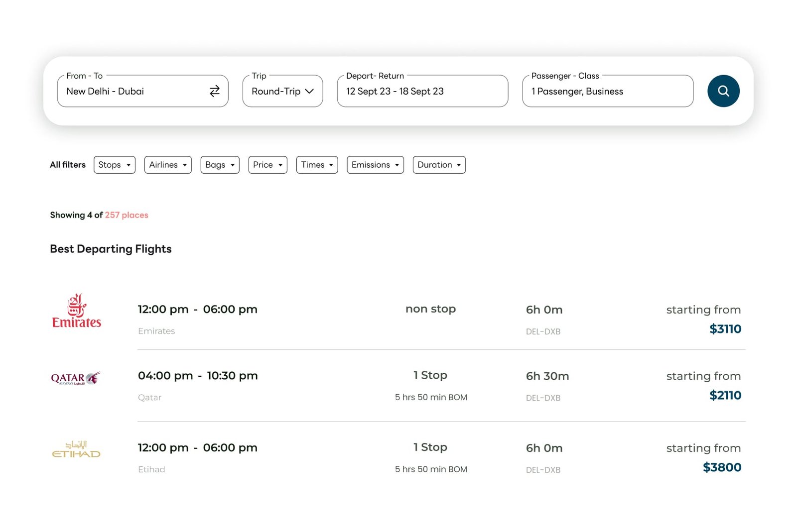Click the search magnifier icon
Viewport: 797px width, 532px height.
point(723,91)
